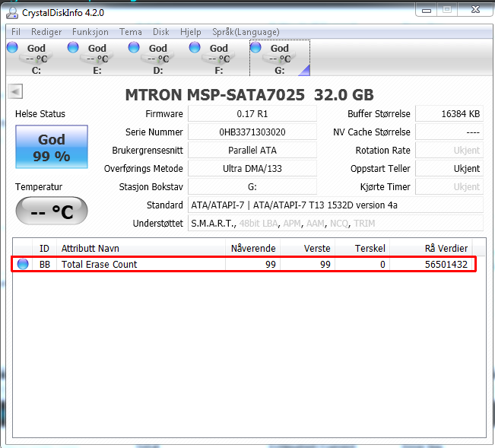Click the MTRON MSP-SATA7025 32.0 GB title
Viewport: 495px width, 448px height.
coord(249,95)
